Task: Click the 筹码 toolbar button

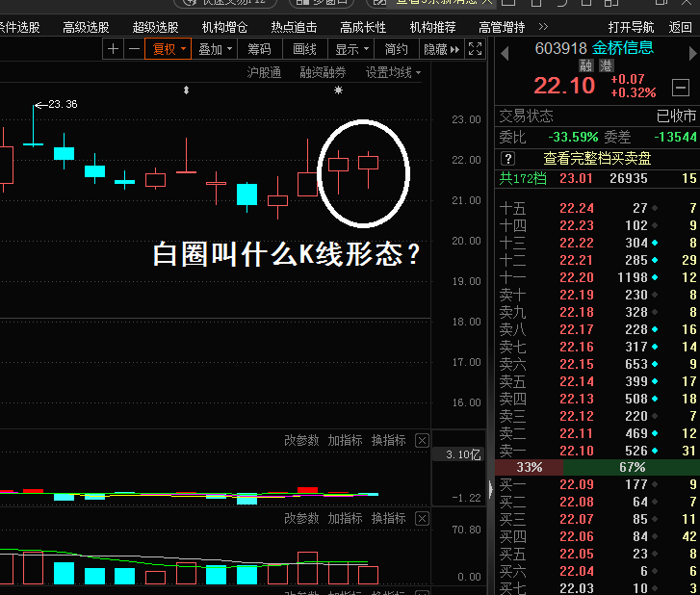Action: [x=260, y=49]
